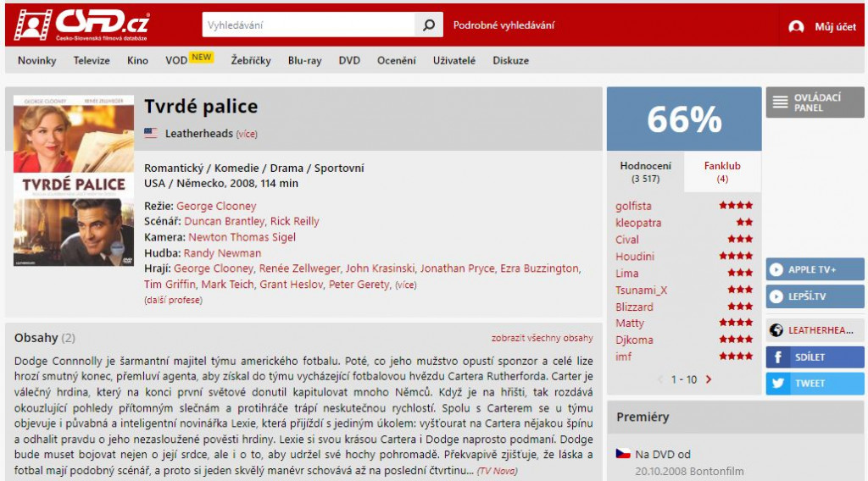Open John Krasinski link
The image size is (868, 481).
pyautogui.click(x=380, y=268)
